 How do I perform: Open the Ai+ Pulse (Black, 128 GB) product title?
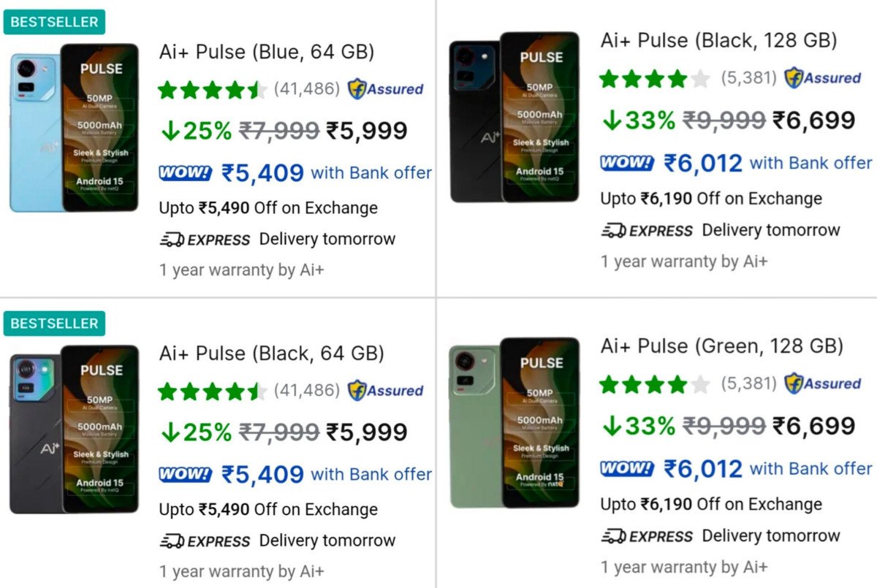point(718,40)
